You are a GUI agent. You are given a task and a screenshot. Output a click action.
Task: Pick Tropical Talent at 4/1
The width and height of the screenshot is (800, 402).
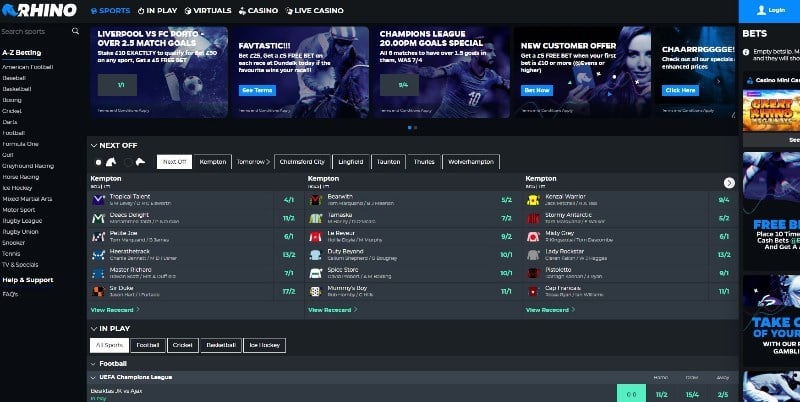pyautogui.click(x=289, y=200)
